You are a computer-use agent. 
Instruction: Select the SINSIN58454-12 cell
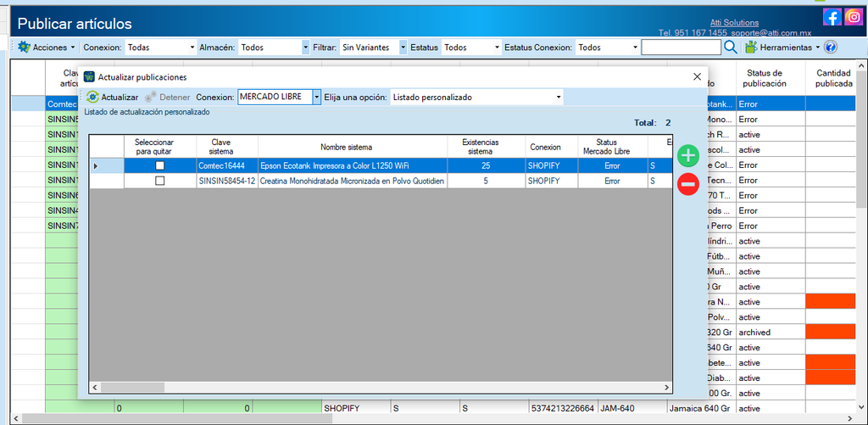(x=227, y=181)
